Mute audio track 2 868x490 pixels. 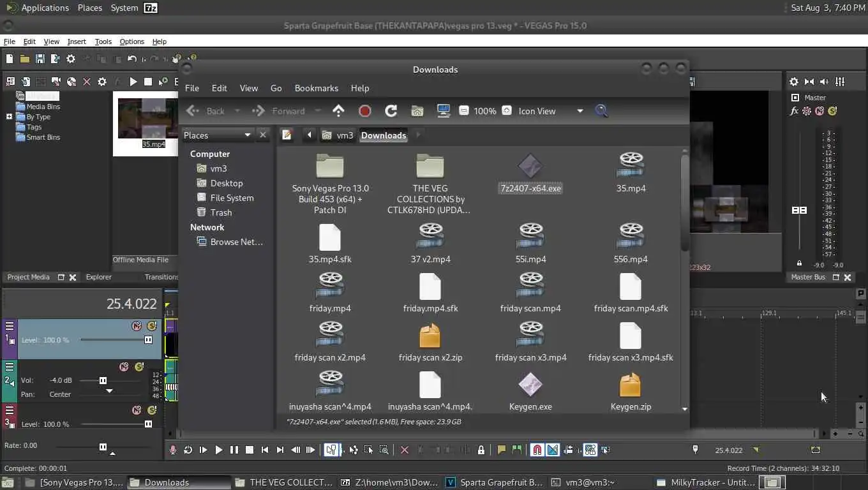(124, 367)
